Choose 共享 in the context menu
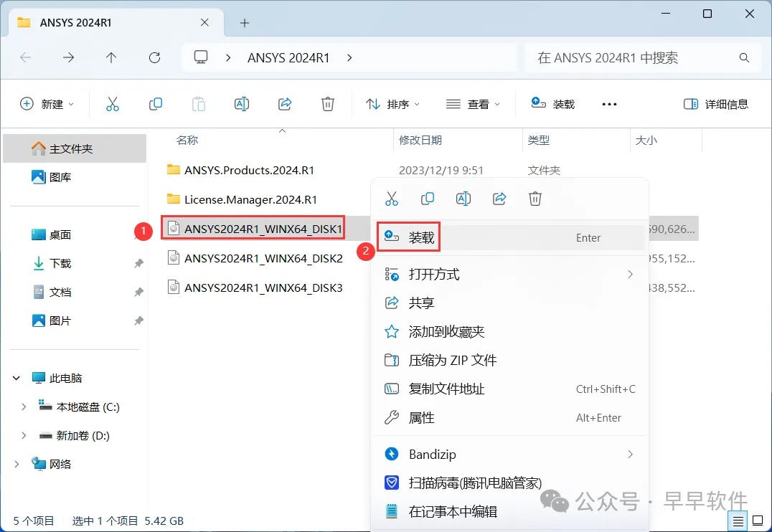Image resolution: width=772 pixels, height=532 pixels. (x=510, y=303)
